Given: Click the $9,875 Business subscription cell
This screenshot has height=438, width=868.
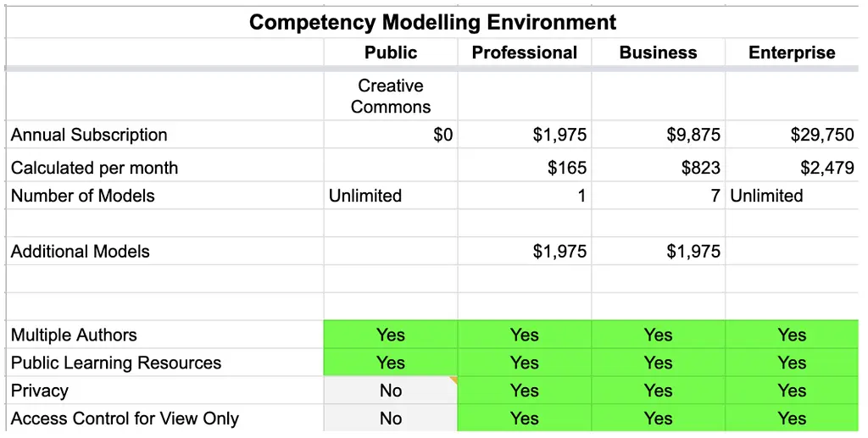Looking at the screenshot, I should 658,135.
